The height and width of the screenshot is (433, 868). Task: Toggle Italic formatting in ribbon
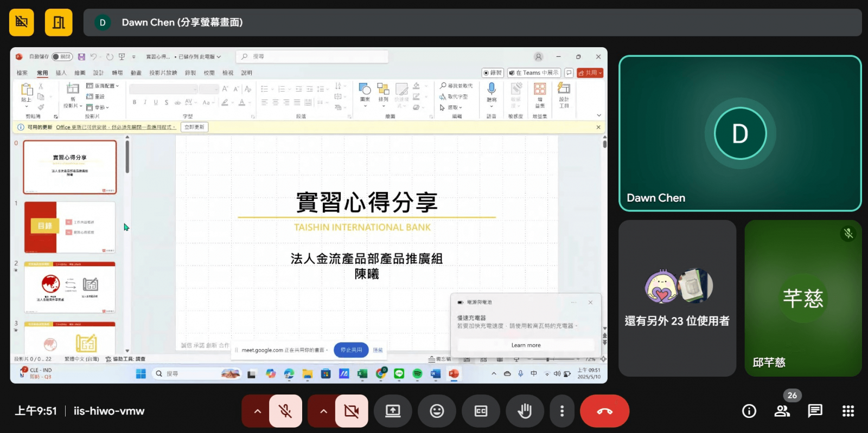pyautogui.click(x=145, y=102)
